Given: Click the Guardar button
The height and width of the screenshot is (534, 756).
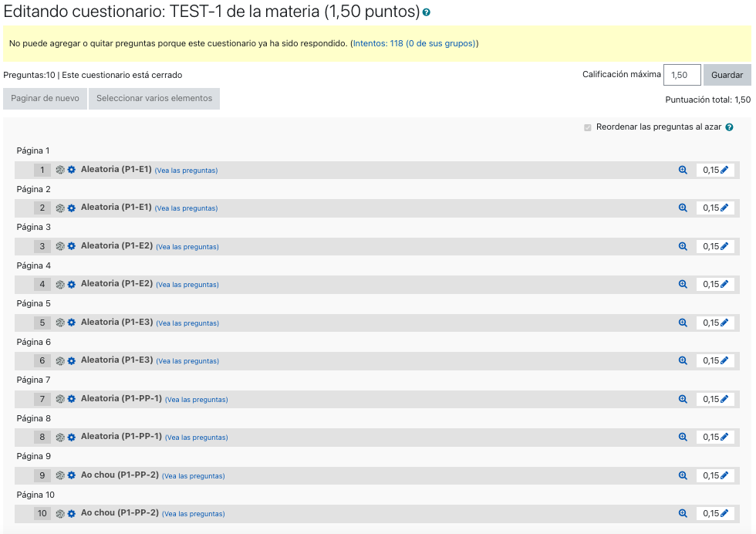Looking at the screenshot, I should (727, 75).
